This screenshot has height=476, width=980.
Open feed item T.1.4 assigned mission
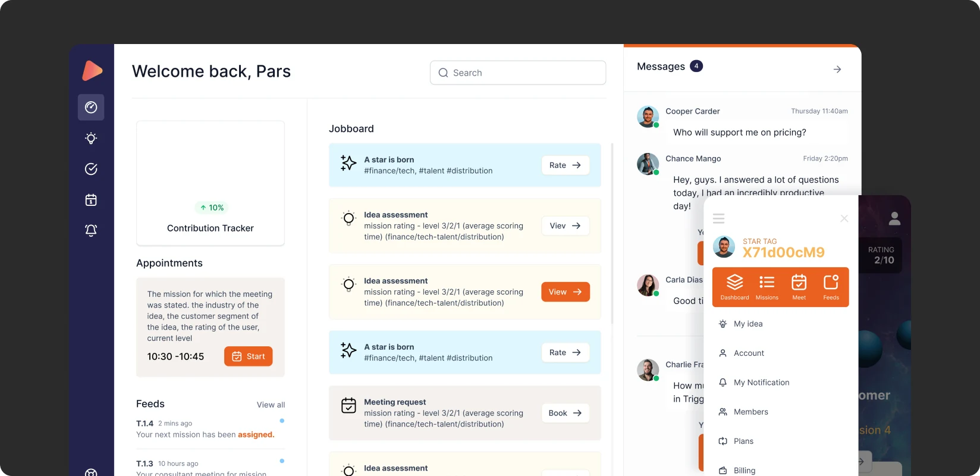point(211,429)
